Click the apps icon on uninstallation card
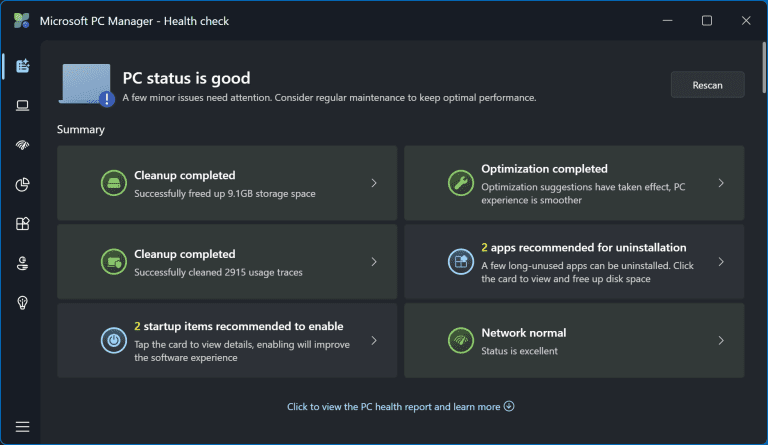Viewport: 768px width, 445px height. point(459,262)
